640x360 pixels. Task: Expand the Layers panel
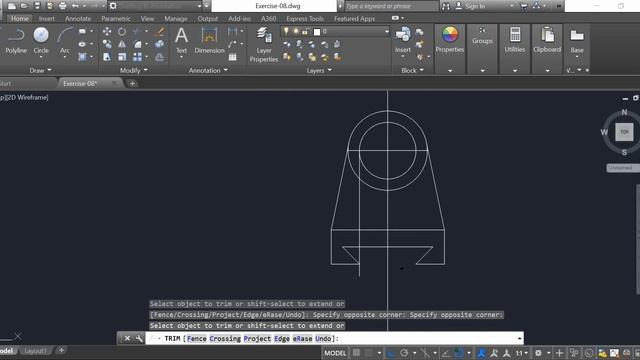[x=319, y=70]
